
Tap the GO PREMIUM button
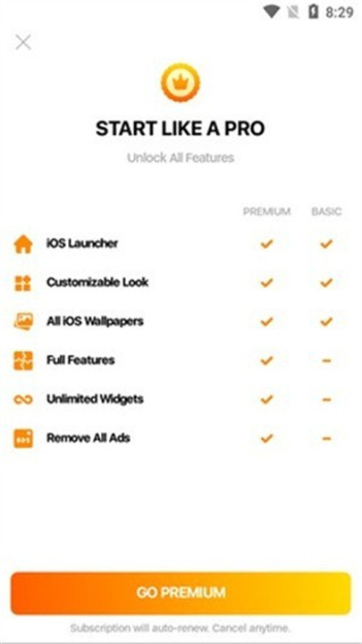[x=181, y=593]
